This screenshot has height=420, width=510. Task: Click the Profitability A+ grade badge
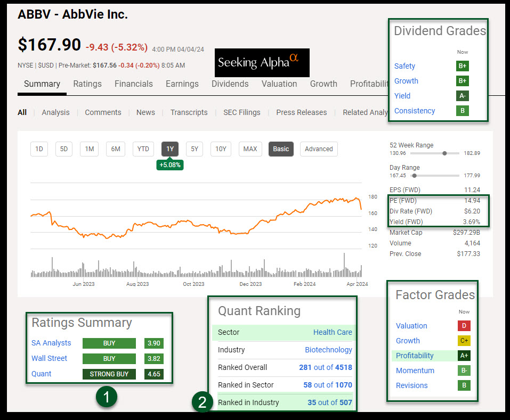pyautogui.click(x=464, y=356)
